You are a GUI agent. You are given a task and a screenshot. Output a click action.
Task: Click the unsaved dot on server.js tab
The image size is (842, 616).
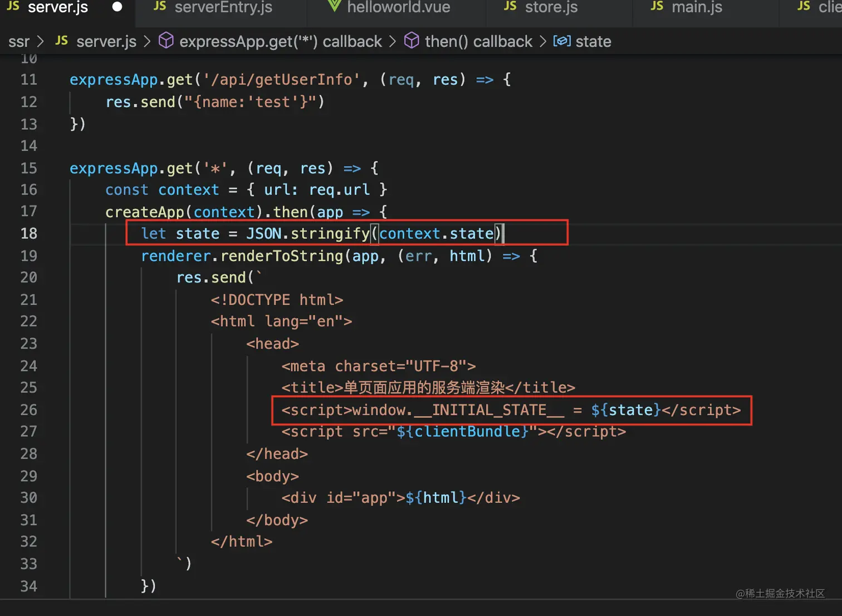[x=117, y=7]
